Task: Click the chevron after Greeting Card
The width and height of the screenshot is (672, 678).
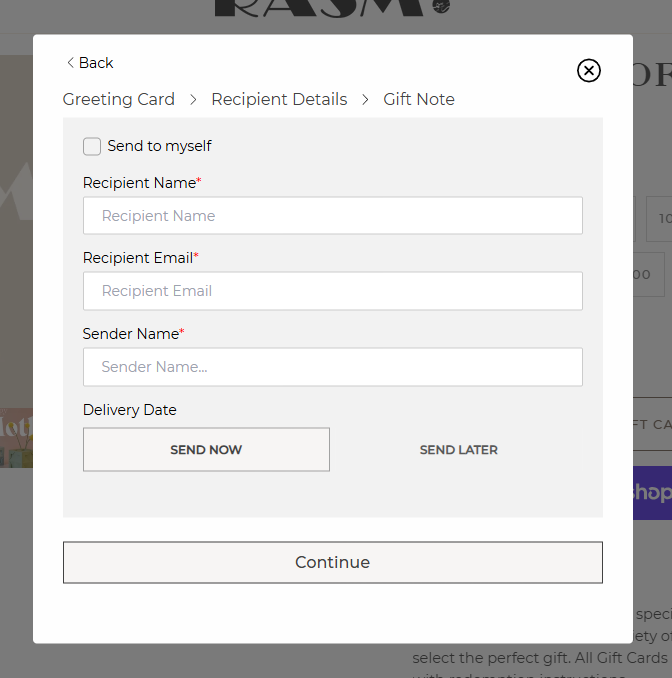Action: click(x=193, y=99)
